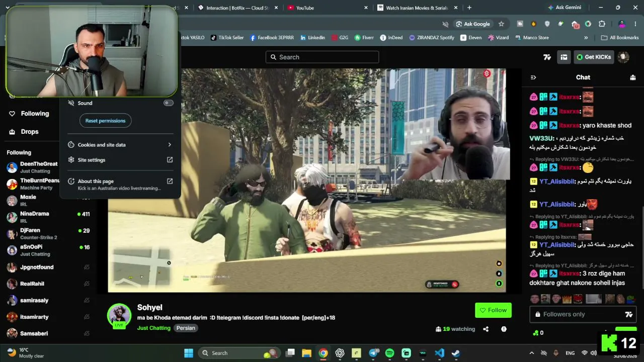The height and width of the screenshot is (362, 644).
Task: Open the Fiverr bookmark
Action: pyautogui.click(x=364, y=38)
